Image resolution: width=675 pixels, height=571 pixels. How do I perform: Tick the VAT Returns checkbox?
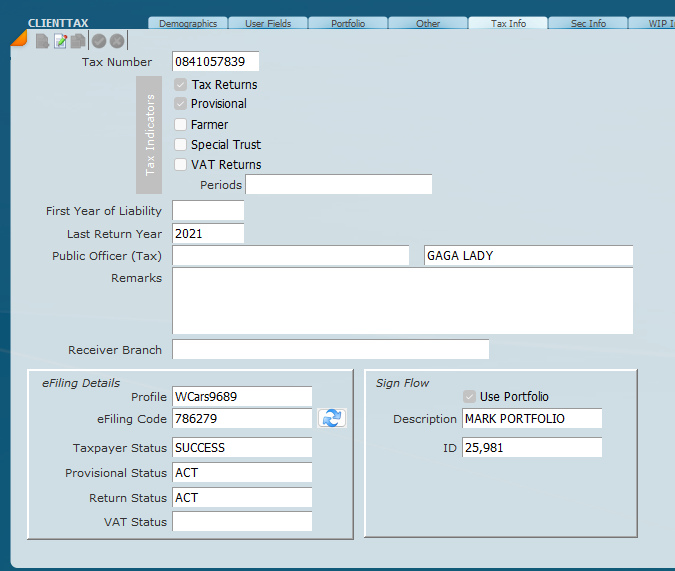(x=181, y=165)
